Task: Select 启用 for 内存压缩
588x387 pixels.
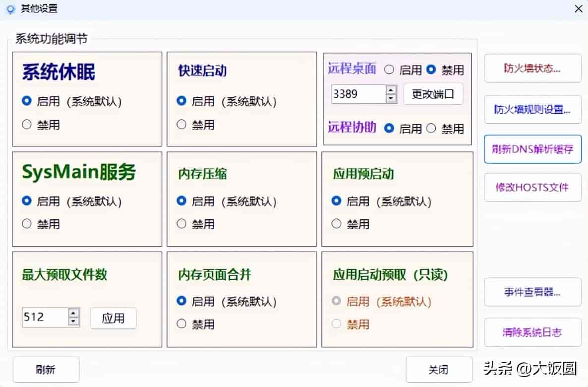Action: pyautogui.click(x=181, y=200)
